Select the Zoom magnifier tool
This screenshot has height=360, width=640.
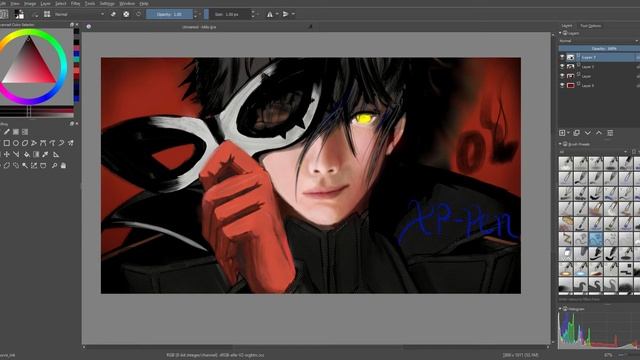(54, 165)
